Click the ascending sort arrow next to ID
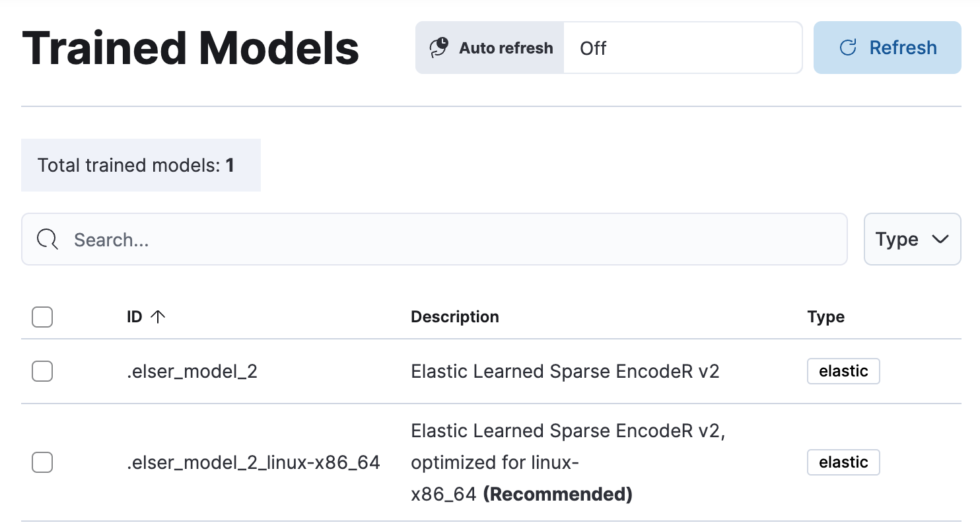980x531 pixels. (x=158, y=316)
